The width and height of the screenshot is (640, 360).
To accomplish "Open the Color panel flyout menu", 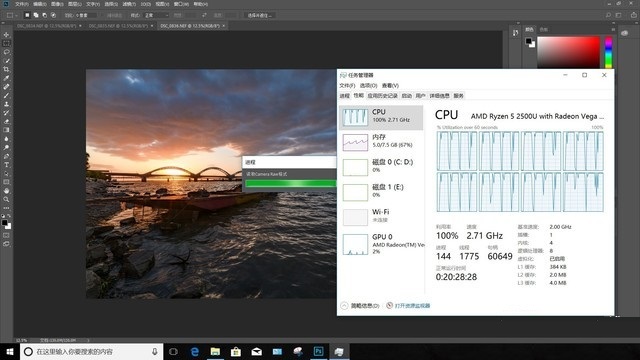I will [613, 29].
